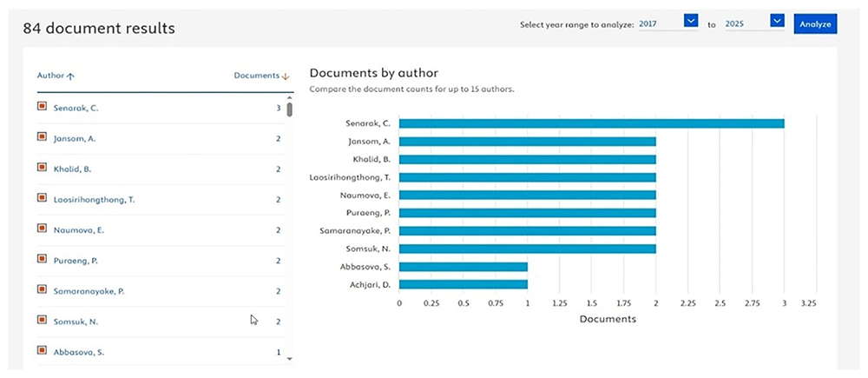Open Somsuk, N. author link
868x378 pixels.
(x=76, y=322)
